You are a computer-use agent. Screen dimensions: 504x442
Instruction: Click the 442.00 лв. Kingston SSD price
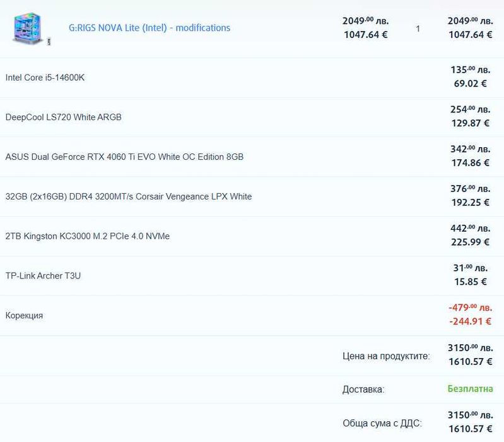tap(470, 229)
